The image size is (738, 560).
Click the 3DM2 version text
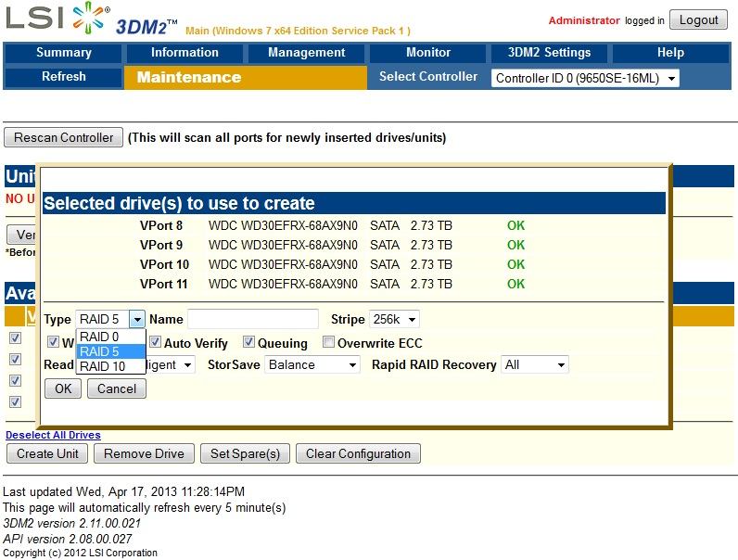coord(72,523)
